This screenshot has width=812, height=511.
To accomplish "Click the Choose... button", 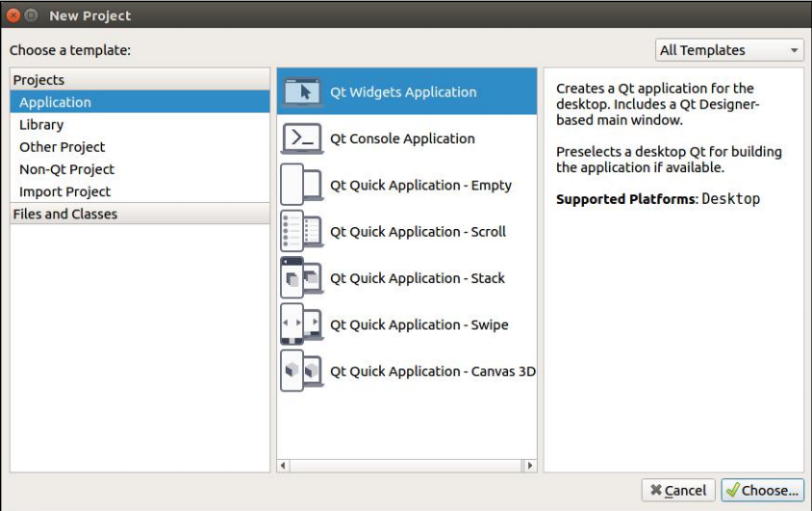I will click(x=763, y=490).
